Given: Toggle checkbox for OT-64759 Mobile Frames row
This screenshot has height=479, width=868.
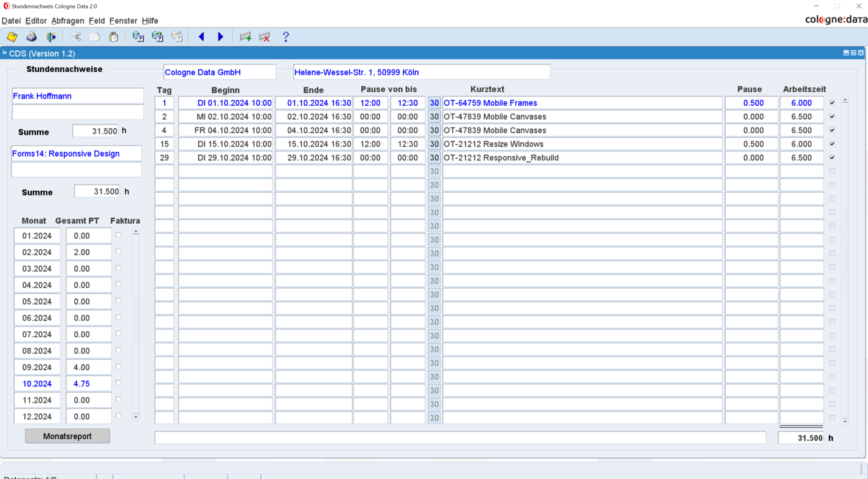Looking at the screenshot, I should click(x=832, y=103).
